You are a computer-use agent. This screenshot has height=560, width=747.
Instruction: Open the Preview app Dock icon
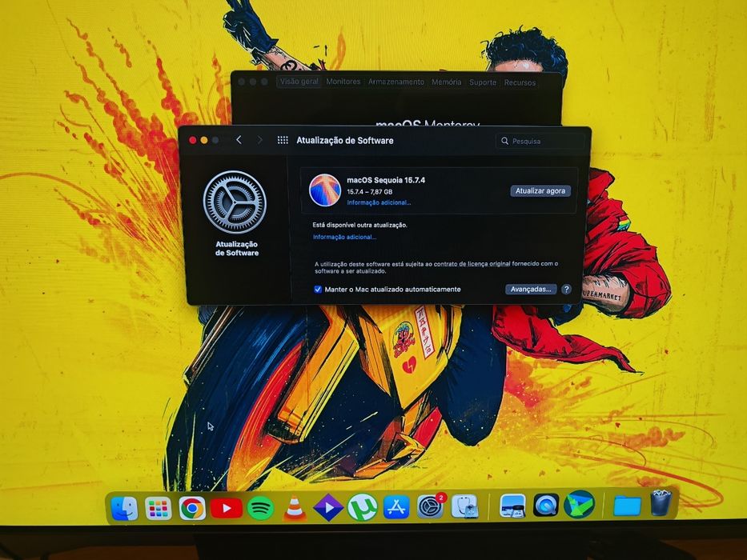(x=512, y=506)
